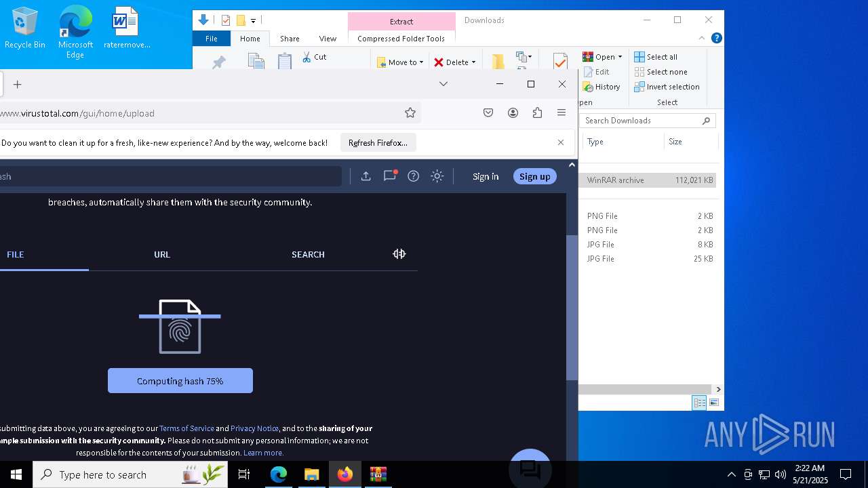The width and height of the screenshot is (868, 488).
Task: Dismiss the Refresh Firefox notification bar
Action: point(561,142)
